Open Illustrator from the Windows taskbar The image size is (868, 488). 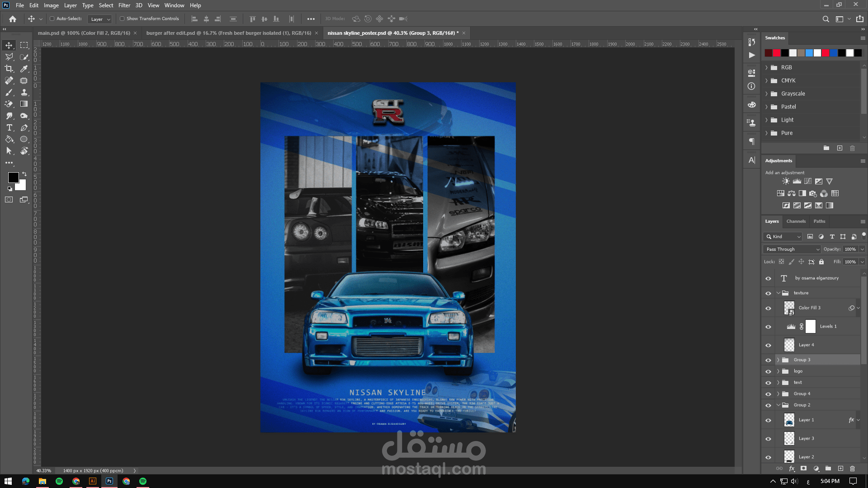93,481
